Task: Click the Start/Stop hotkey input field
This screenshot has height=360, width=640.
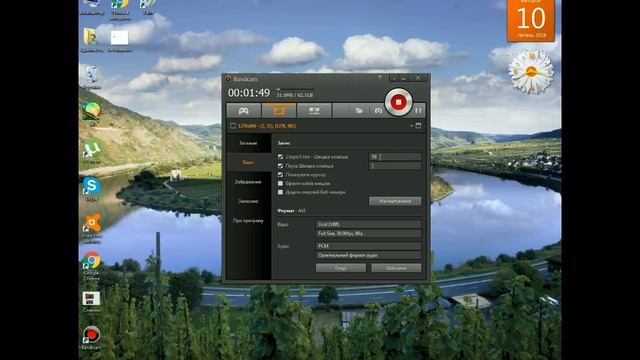Action: tap(395, 157)
